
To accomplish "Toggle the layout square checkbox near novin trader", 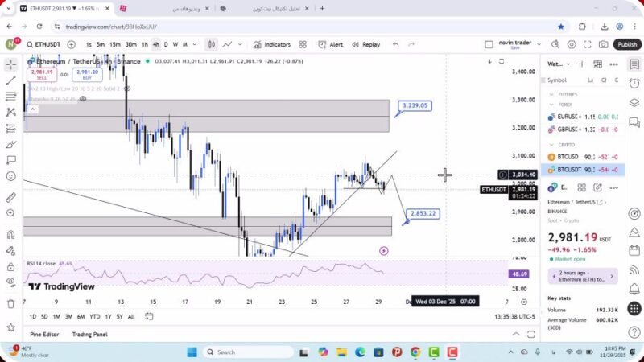I will point(489,44).
